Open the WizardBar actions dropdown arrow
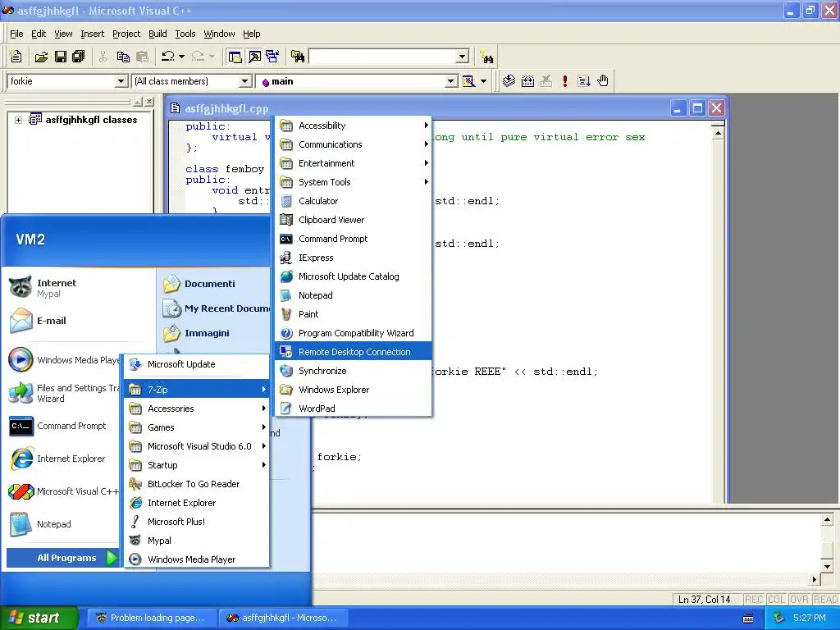Viewport: 840px width, 630px height. (483, 81)
